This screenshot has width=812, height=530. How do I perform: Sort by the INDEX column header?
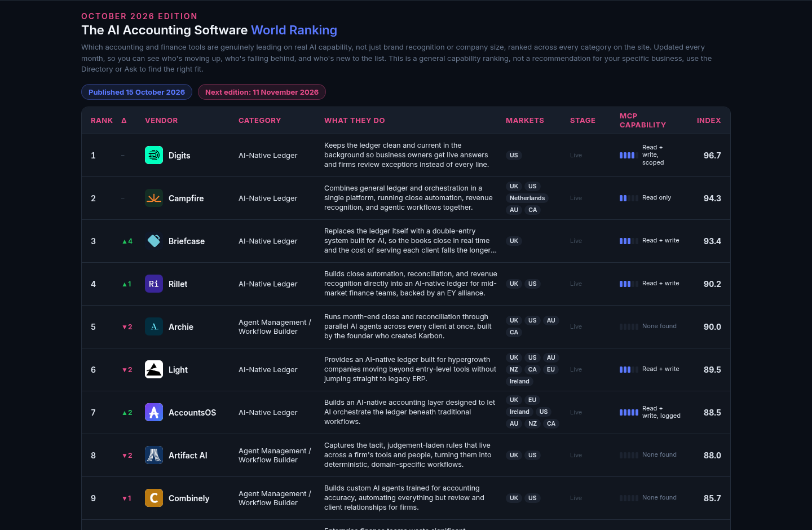[x=709, y=121]
